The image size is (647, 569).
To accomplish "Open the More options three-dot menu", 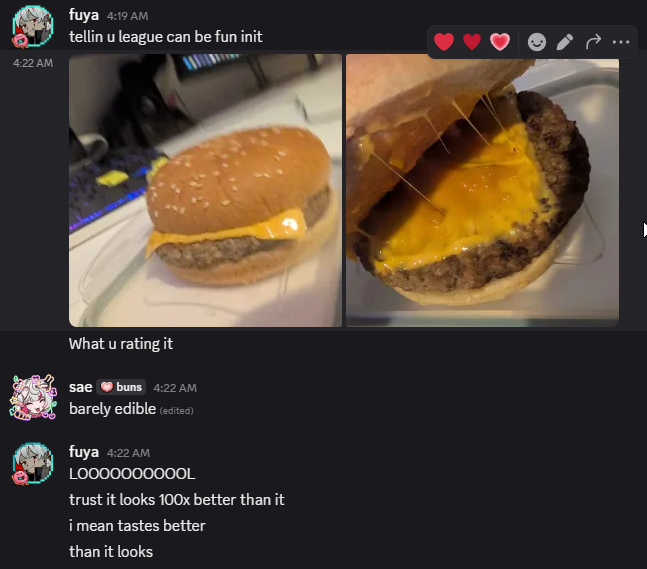I will tap(621, 42).
